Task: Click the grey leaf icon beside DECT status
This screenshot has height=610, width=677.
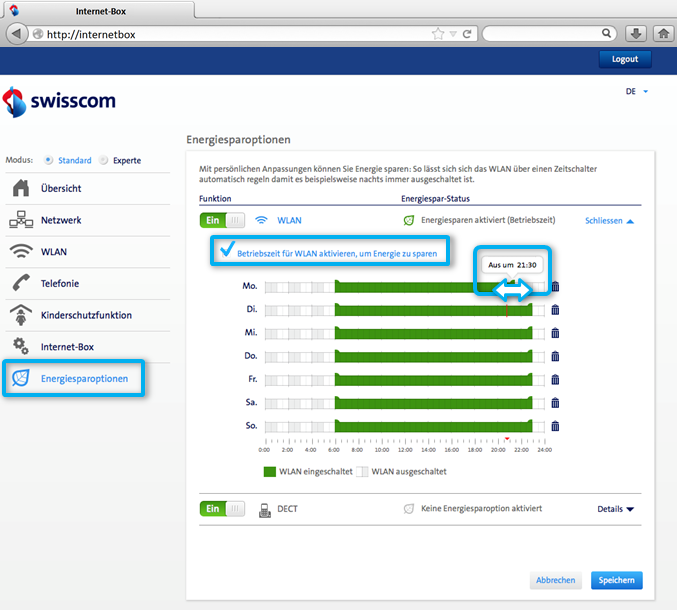Action: tap(408, 509)
